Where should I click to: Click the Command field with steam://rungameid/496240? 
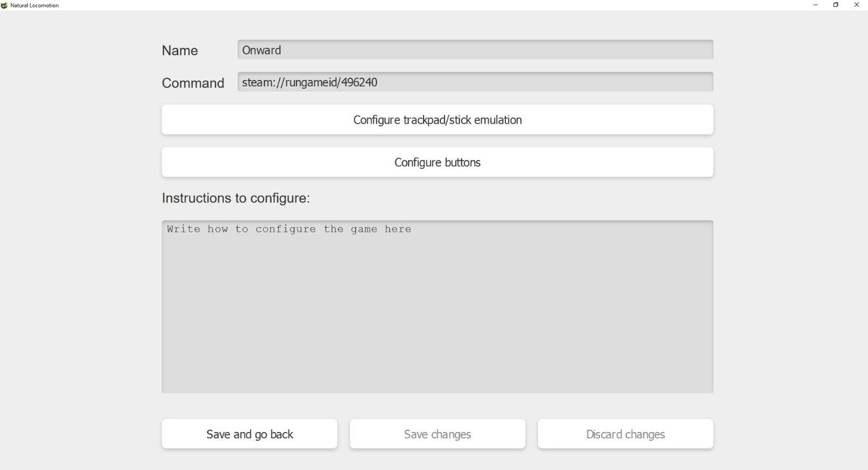[x=475, y=82]
